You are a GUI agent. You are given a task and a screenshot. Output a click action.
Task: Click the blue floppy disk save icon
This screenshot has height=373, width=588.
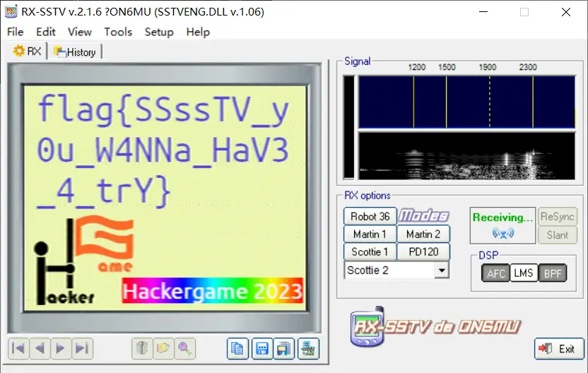click(x=262, y=348)
